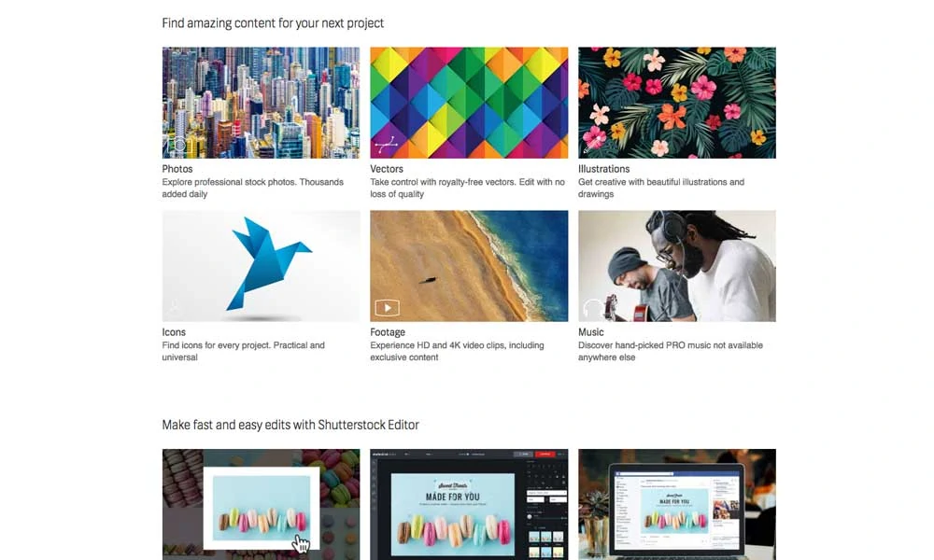Open the Hong Kong skyline Photos thumbnail
Image resolution: width=934 pixels, height=560 pixels.
[261, 103]
